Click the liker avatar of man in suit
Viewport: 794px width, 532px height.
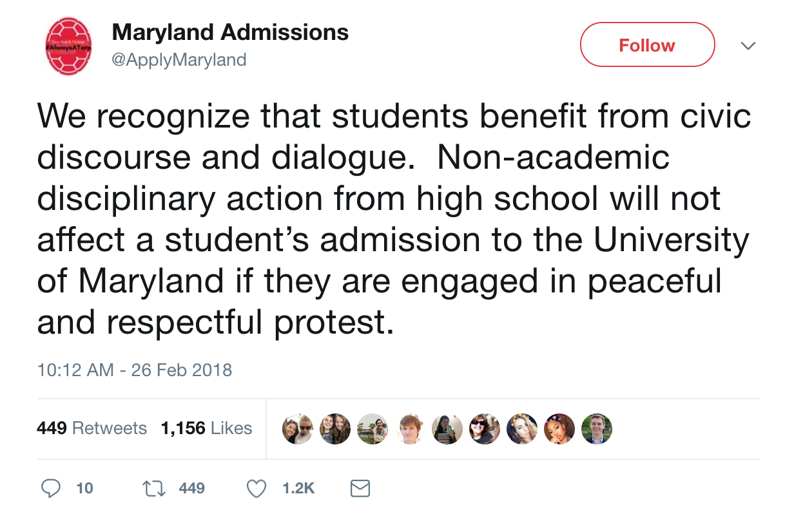[x=597, y=429]
